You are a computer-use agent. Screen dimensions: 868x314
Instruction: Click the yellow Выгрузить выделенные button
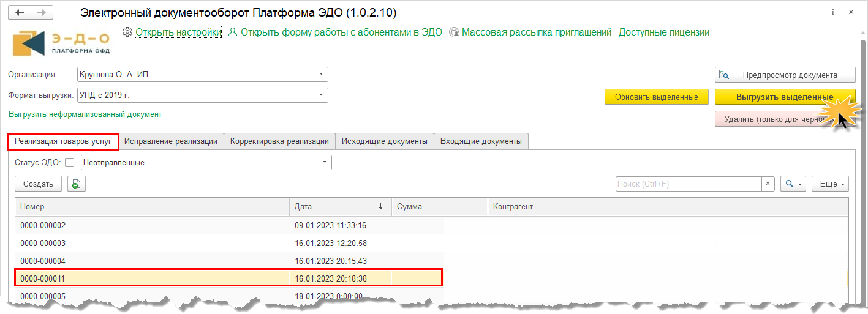click(x=785, y=97)
